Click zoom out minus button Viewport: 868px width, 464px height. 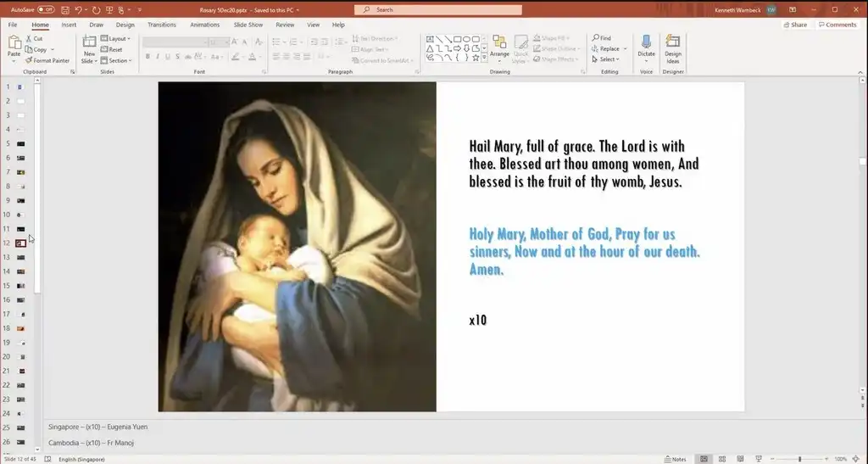click(771, 459)
